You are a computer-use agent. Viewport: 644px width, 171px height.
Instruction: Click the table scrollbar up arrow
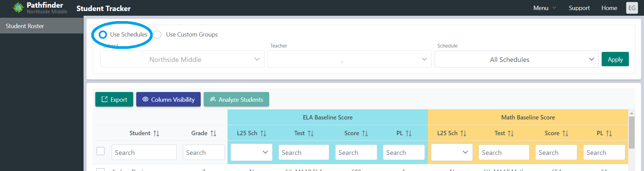(632, 113)
